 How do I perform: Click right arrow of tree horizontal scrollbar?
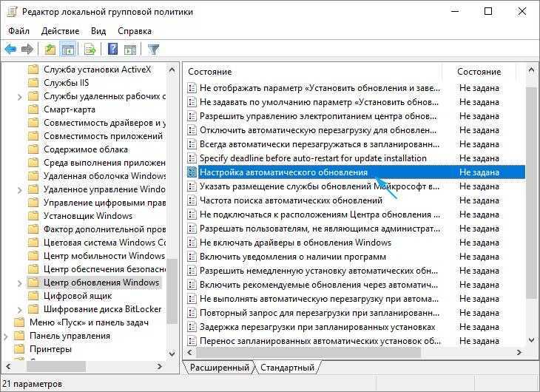pos(160,366)
